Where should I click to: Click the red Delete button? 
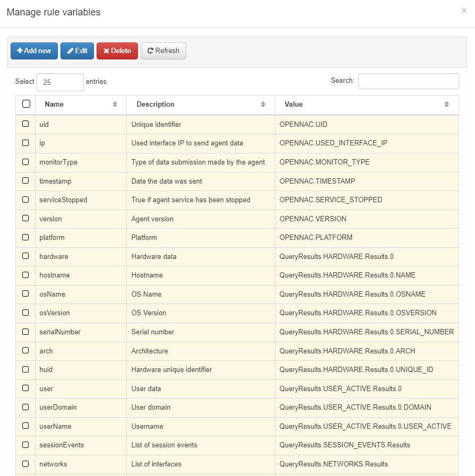pyautogui.click(x=117, y=51)
